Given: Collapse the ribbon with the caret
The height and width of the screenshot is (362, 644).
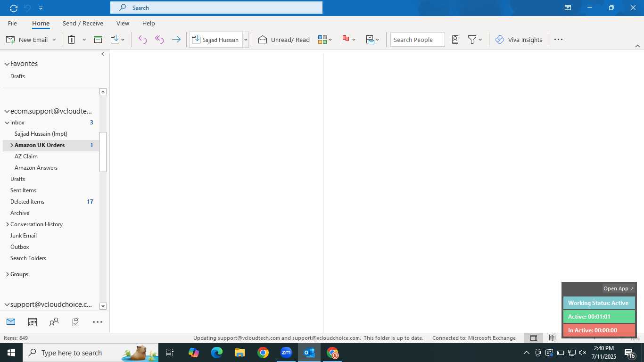Looking at the screenshot, I should click(x=637, y=46).
